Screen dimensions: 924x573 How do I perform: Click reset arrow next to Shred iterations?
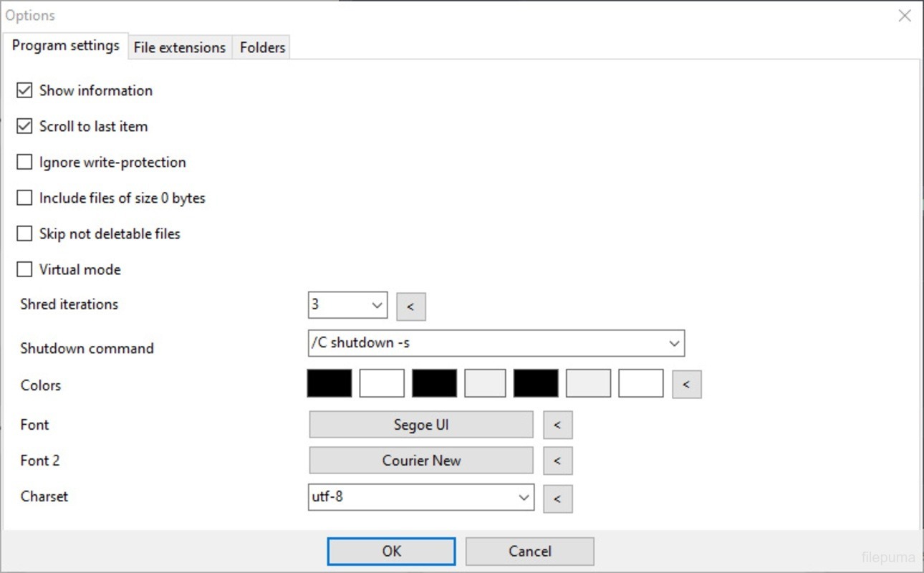[410, 307]
